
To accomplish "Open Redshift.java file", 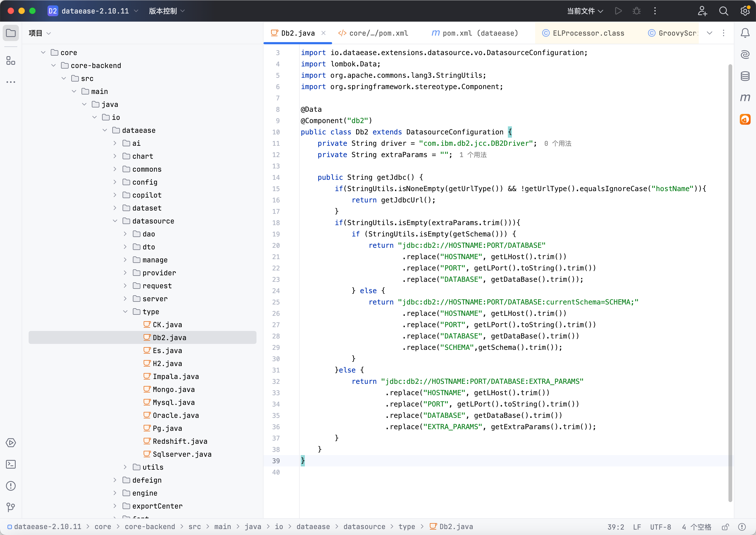I will (x=180, y=441).
